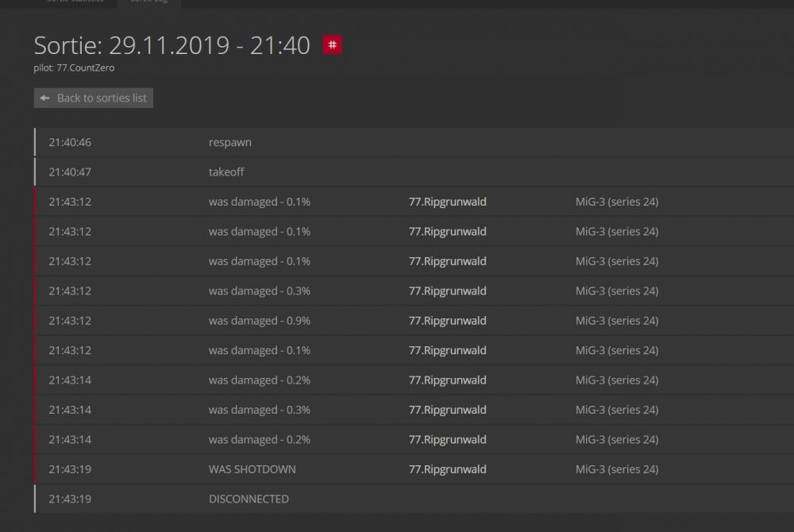
Task: Click MiG-3 (series 24) in the 0.9% row
Action: pos(617,321)
